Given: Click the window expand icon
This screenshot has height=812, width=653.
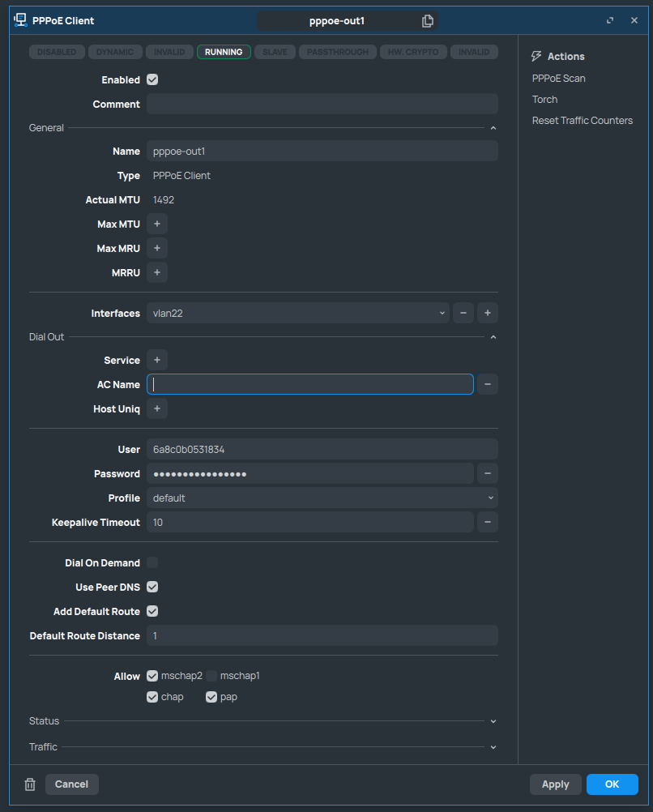Looking at the screenshot, I should 610,20.
